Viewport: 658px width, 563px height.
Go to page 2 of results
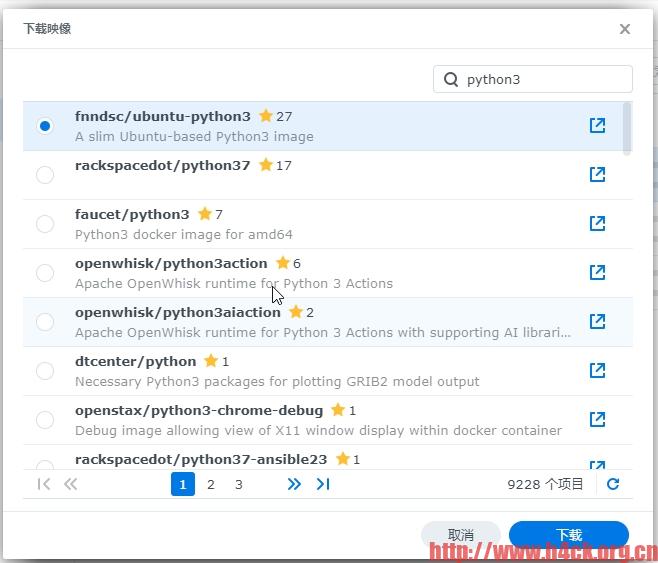click(211, 484)
